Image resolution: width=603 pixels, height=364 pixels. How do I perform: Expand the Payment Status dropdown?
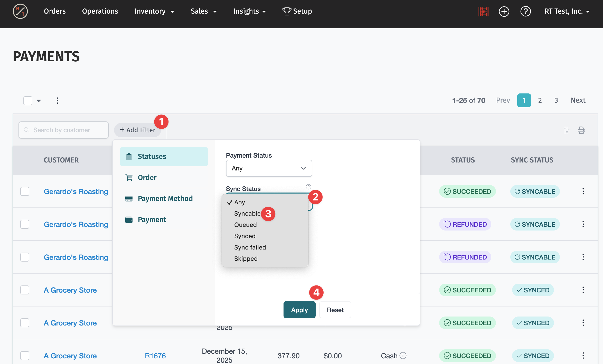click(x=269, y=168)
